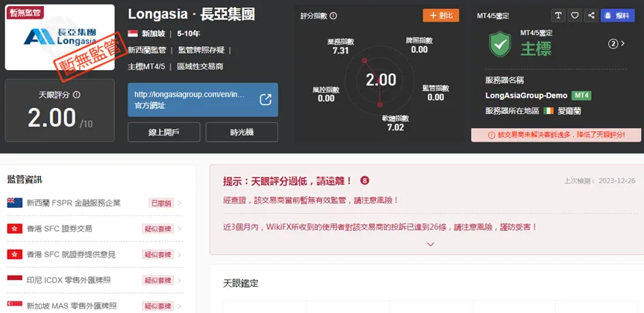Click the info icon beside 評分指數
644x313 pixels.
tap(334, 16)
